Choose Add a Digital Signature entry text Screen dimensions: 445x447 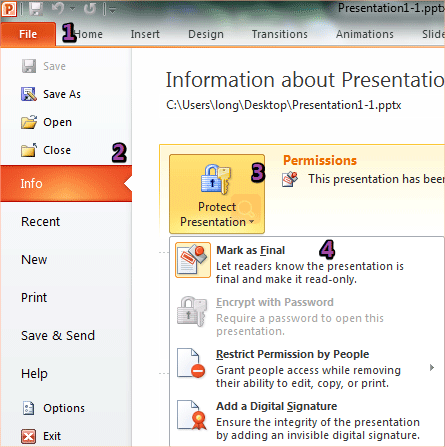[277, 406]
